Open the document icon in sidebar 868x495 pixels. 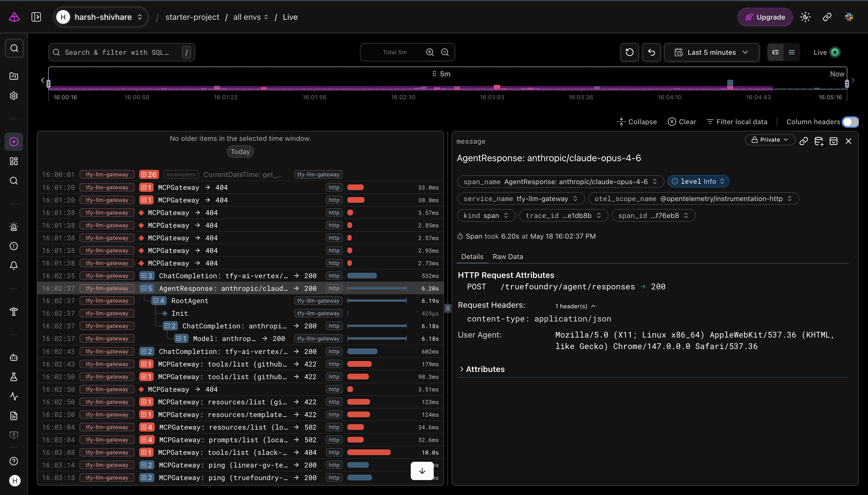point(14,416)
